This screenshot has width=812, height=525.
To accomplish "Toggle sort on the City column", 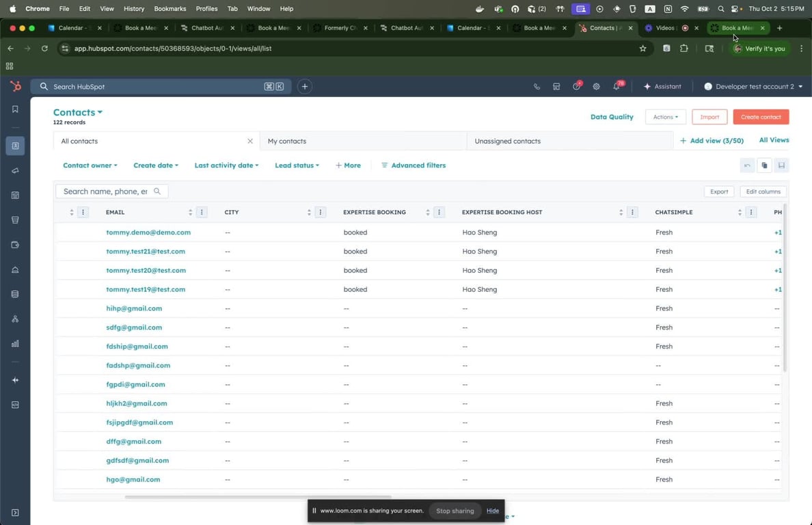I will [309, 213].
